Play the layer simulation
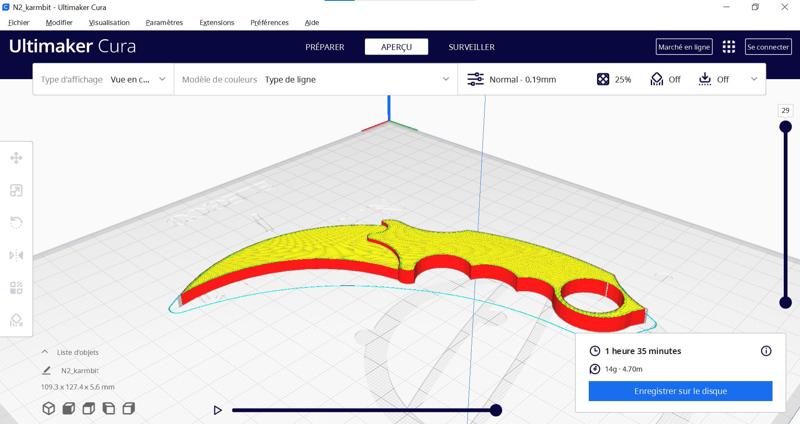Screen dimensions: 800x424 tap(218, 410)
